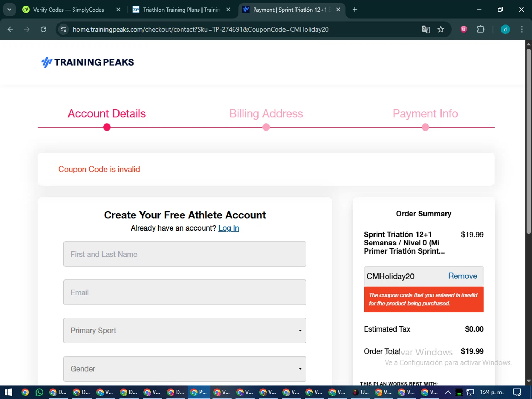Open the Windows Start menu
Image resolution: width=532 pixels, height=399 pixels.
pyautogui.click(x=8, y=392)
